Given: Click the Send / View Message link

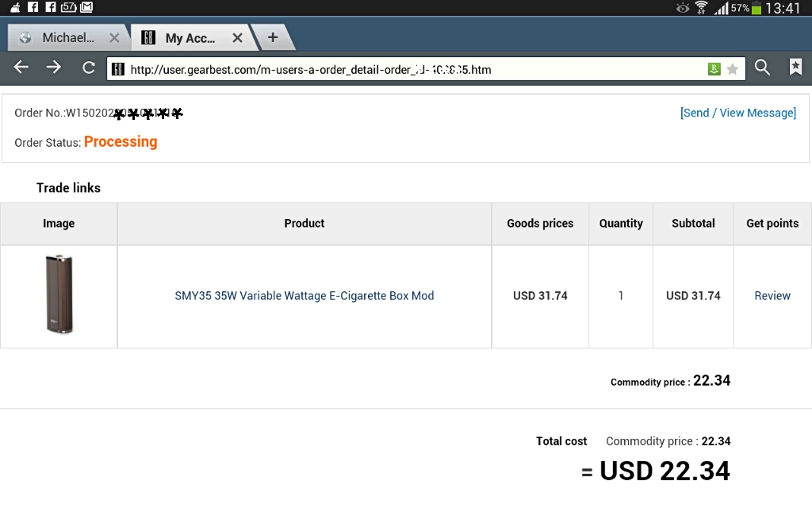Looking at the screenshot, I should [737, 113].
